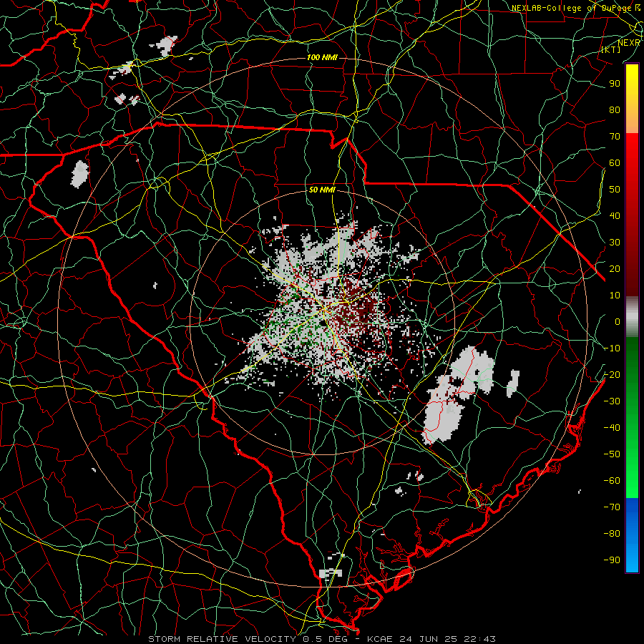Select the -70 value on the velocity scale
The width and height of the screenshot is (644, 644).
612,507
